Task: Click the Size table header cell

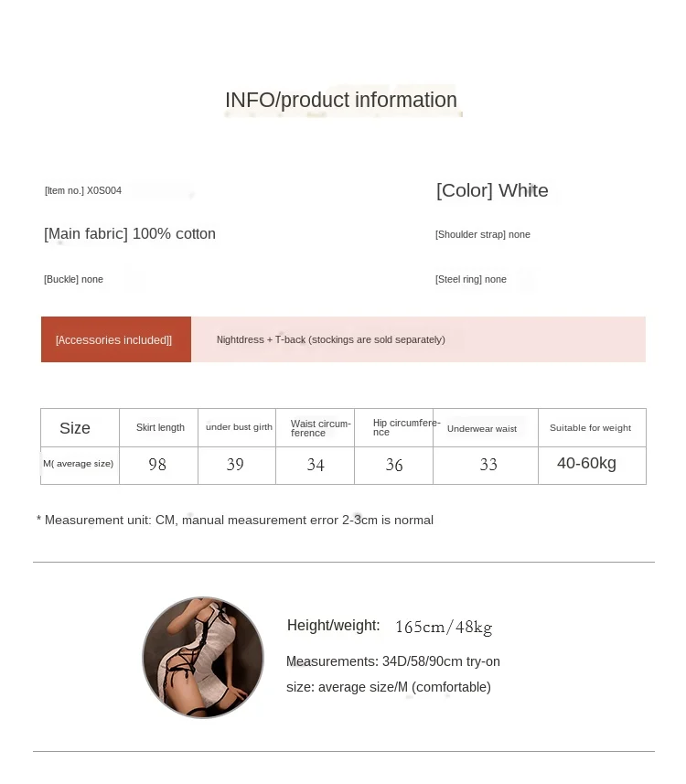Action: pyautogui.click(x=80, y=427)
